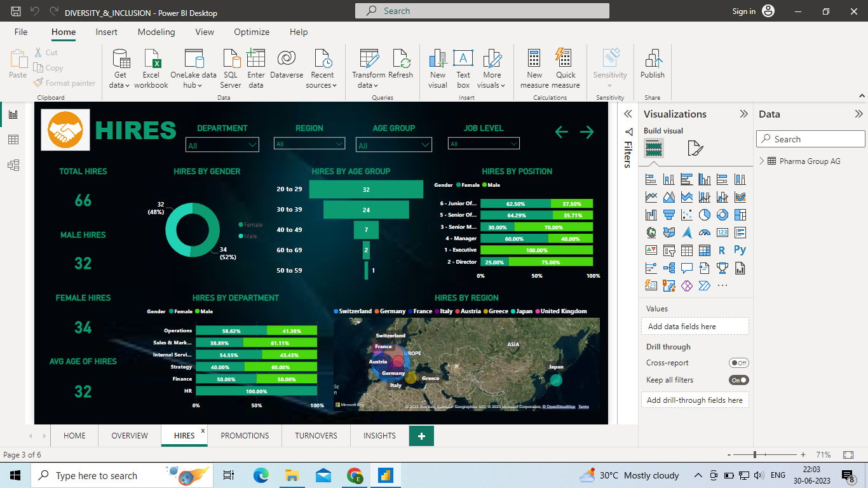Switch to the PROMOTIONS tab
Image resolution: width=868 pixels, height=488 pixels.
coord(244,436)
